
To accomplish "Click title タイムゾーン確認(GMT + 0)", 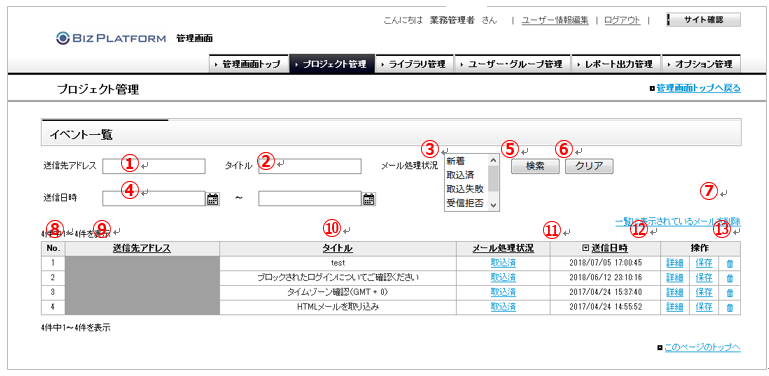I will 337,293.
